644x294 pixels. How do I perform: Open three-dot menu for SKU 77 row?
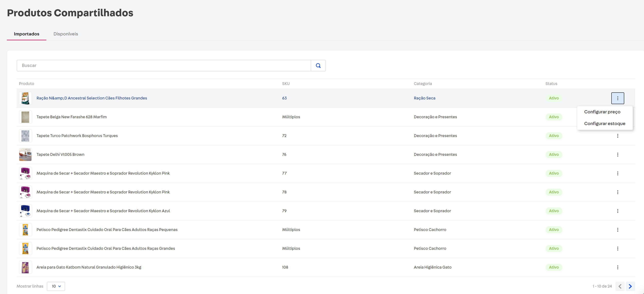618,173
